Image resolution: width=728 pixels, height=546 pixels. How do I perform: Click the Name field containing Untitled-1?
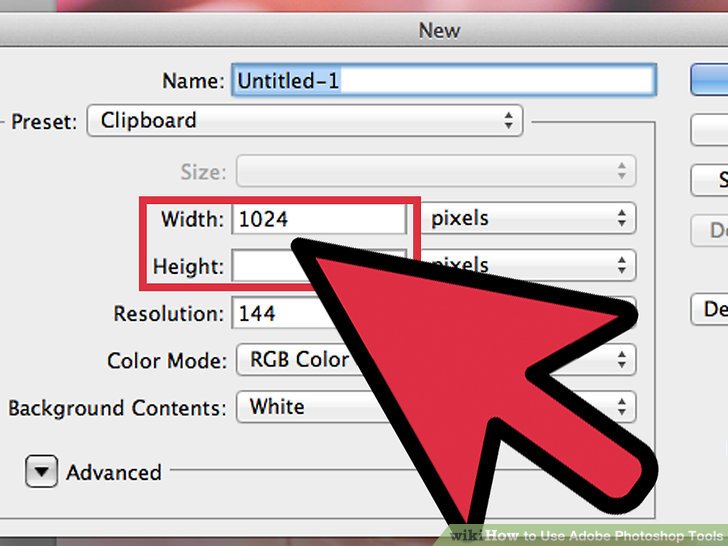(444, 80)
